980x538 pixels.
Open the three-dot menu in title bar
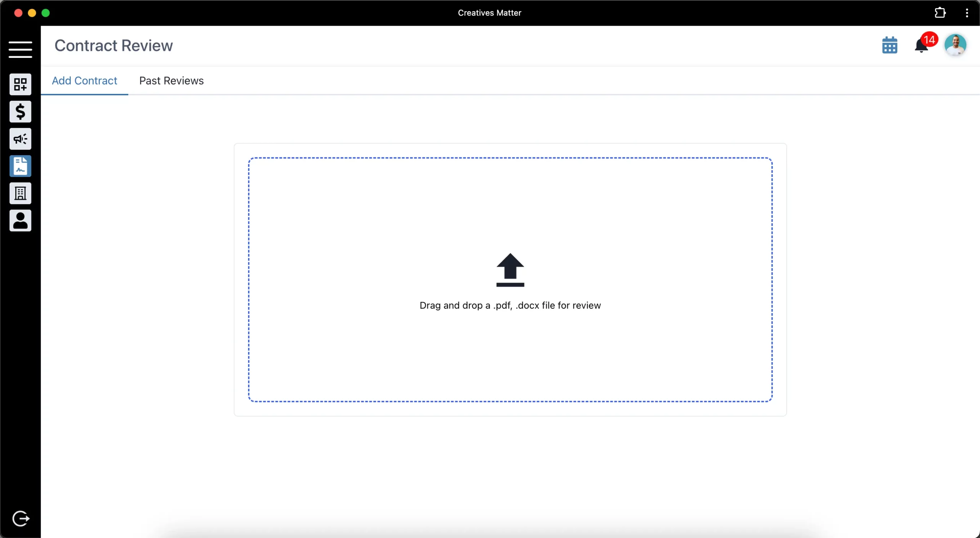[967, 13]
